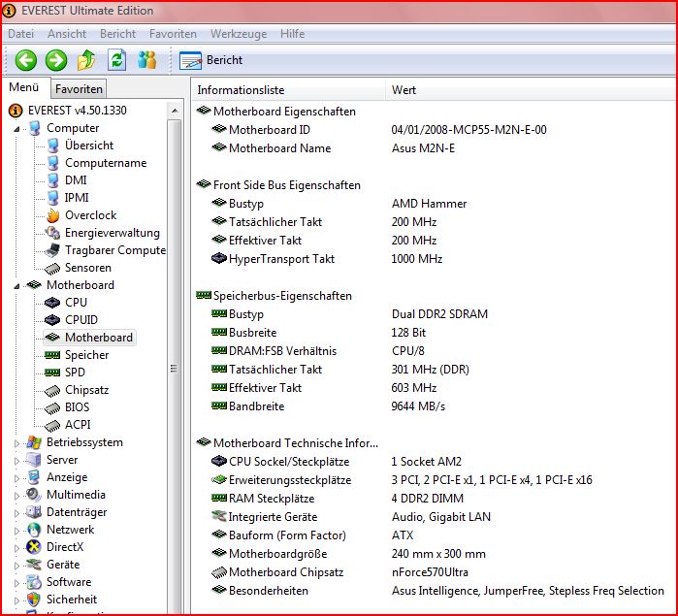This screenshot has width=678, height=616.
Task: Select the Multimedia speaker icon
Action: click(x=33, y=495)
